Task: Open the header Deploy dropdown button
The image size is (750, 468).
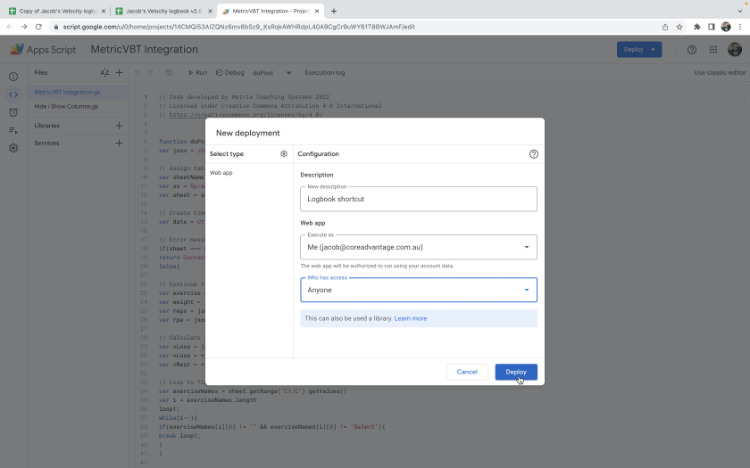Action: (639, 49)
